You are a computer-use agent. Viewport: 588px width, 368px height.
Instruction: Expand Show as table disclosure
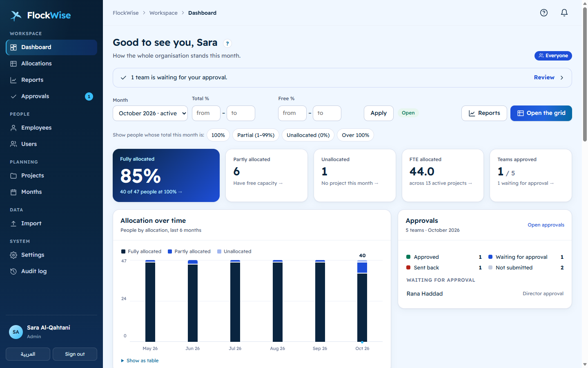coord(140,361)
